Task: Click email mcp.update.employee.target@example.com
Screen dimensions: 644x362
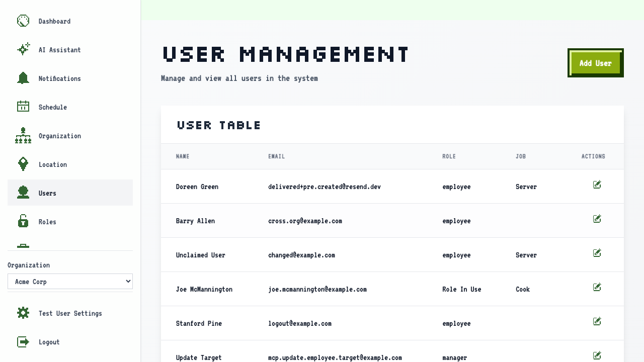Action: tap(335, 357)
